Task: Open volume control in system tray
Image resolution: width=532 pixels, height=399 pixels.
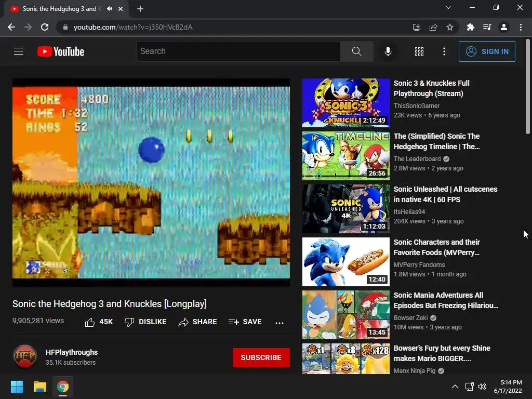Action: (482, 387)
